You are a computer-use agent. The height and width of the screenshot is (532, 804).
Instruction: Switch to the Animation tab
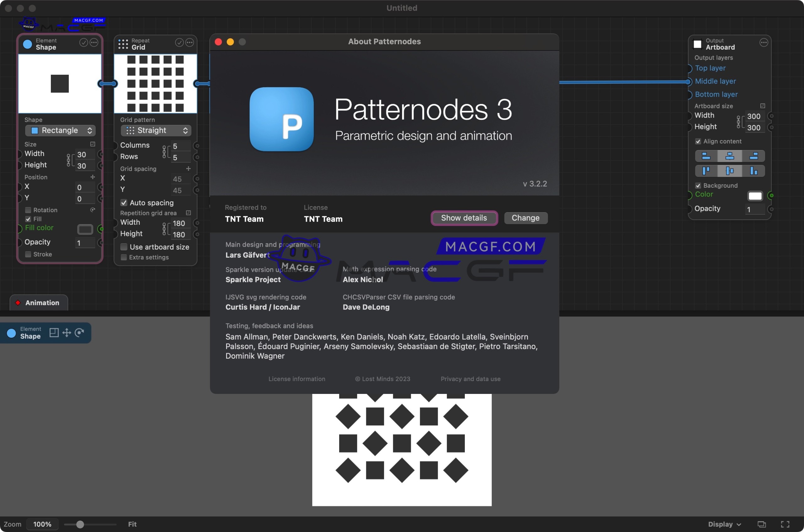pyautogui.click(x=38, y=302)
